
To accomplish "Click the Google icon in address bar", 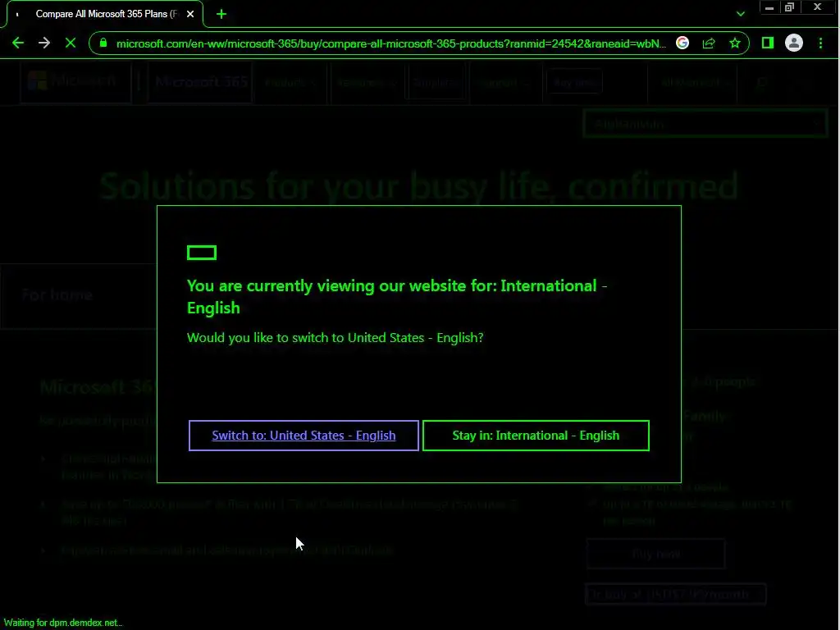I will point(682,43).
